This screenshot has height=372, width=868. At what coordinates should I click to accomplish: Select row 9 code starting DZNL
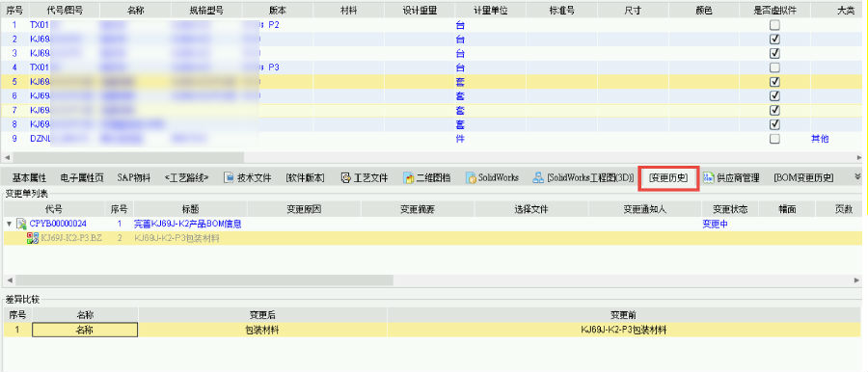pyautogui.click(x=40, y=139)
